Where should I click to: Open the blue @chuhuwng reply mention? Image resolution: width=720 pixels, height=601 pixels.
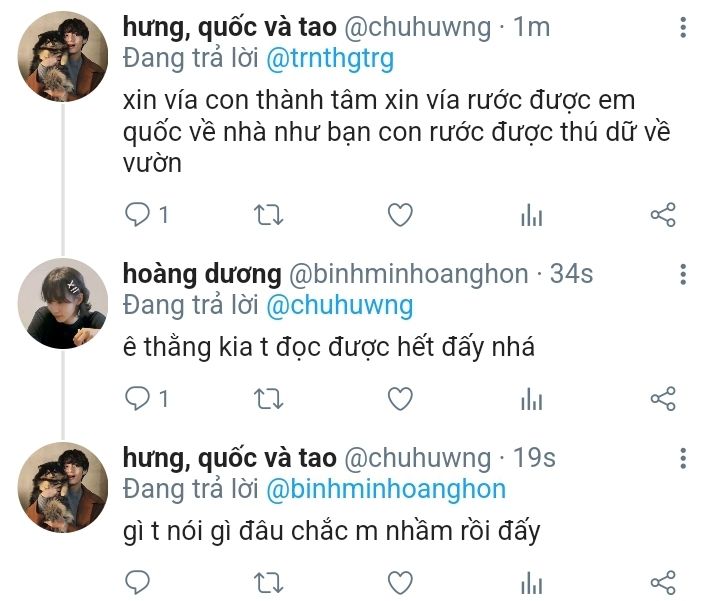pos(339,305)
